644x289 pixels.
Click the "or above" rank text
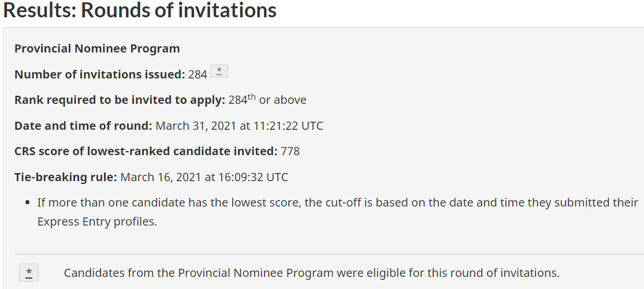pyautogui.click(x=282, y=100)
